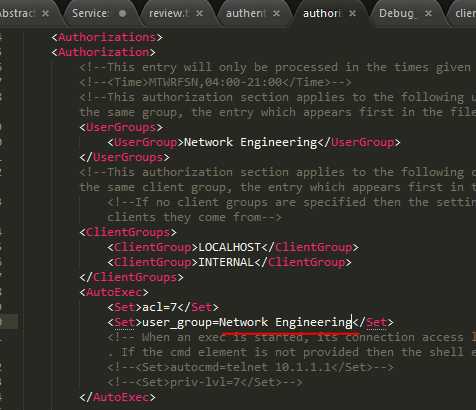476x410 pixels.
Task: Switch to the Debug_ tab
Action: (397, 13)
